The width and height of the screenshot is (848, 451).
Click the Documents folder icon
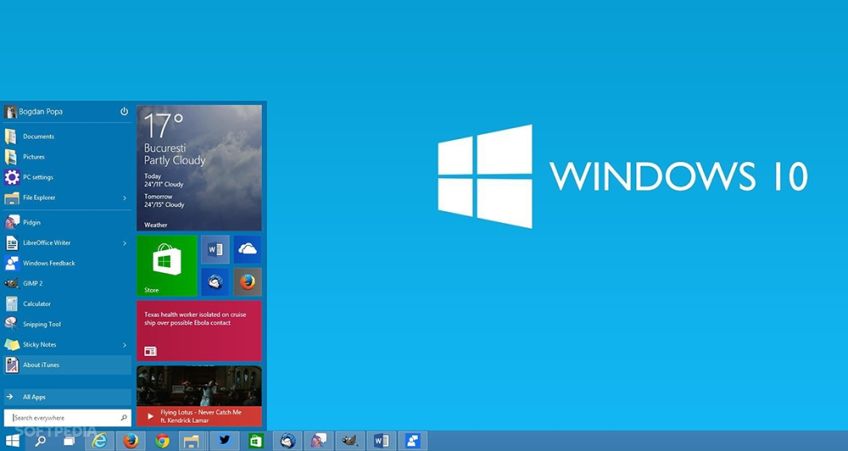point(11,136)
